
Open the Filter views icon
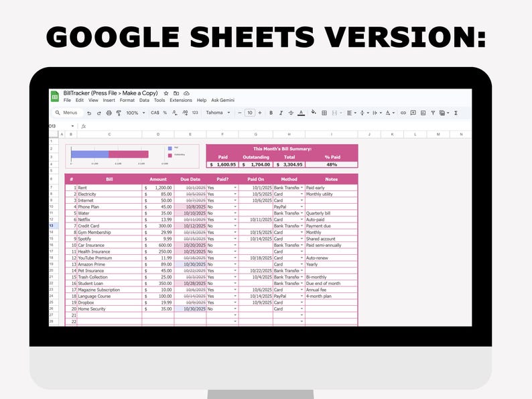point(444,113)
